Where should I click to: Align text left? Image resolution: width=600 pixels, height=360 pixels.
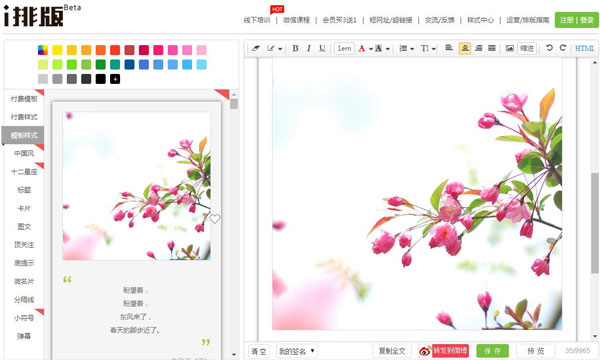449,48
